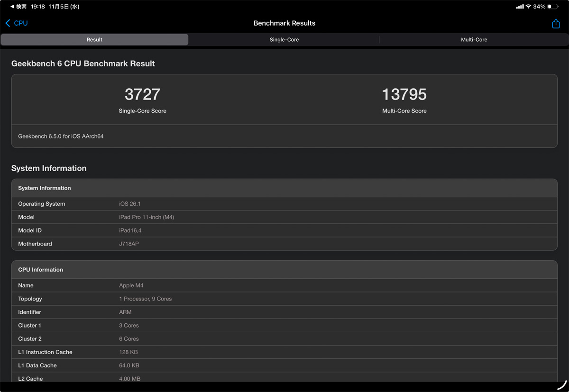The image size is (569, 392).
Task: Go back using the CPU label
Action: pyautogui.click(x=21, y=23)
